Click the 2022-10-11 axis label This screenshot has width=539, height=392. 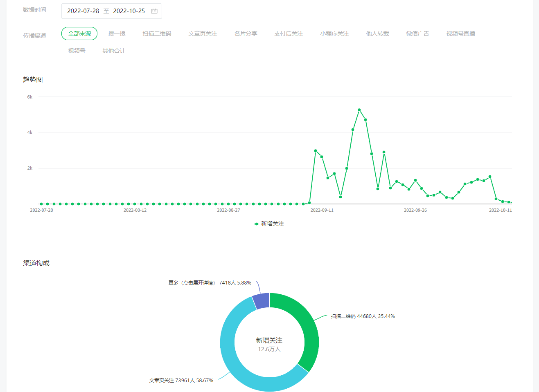[x=501, y=210]
